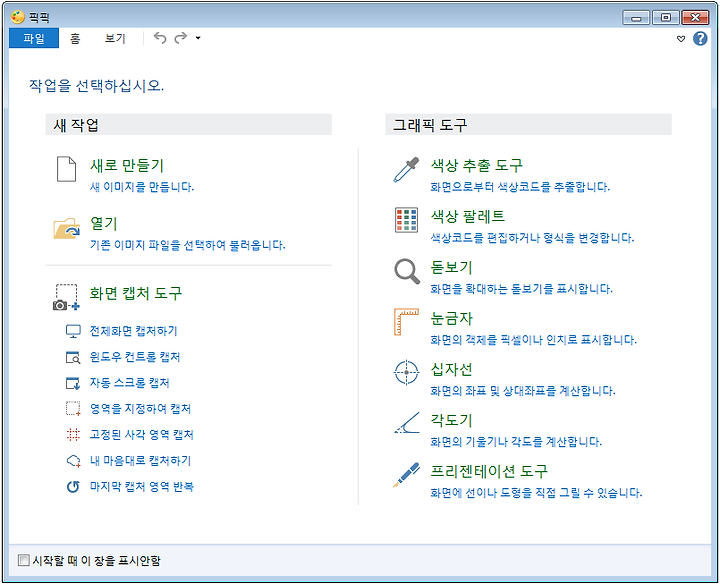This screenshot has height=584, width=720.
Task: Click the whiteboard pen icon
Action: tap(406, 475)
